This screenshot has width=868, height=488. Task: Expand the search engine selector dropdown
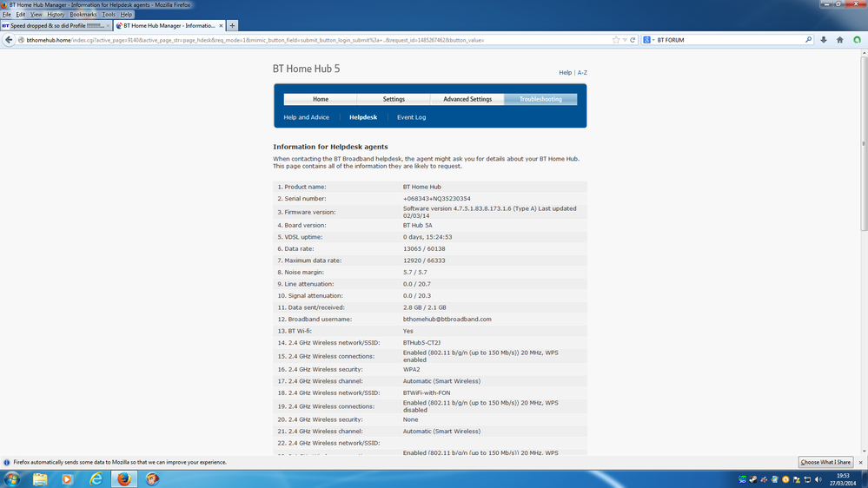point(648,40)
